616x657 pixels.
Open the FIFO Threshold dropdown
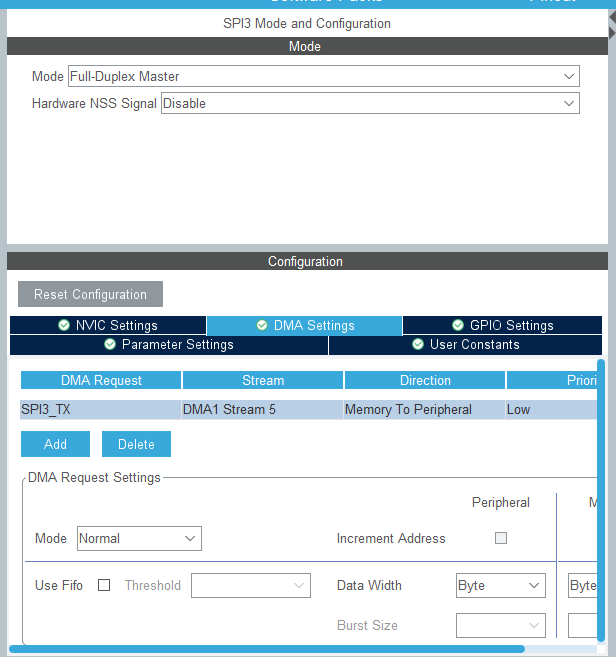pos(251,585)
